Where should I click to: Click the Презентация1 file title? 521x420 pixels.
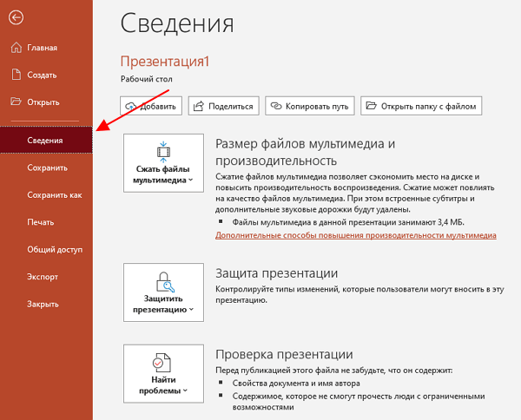point(165,62)
